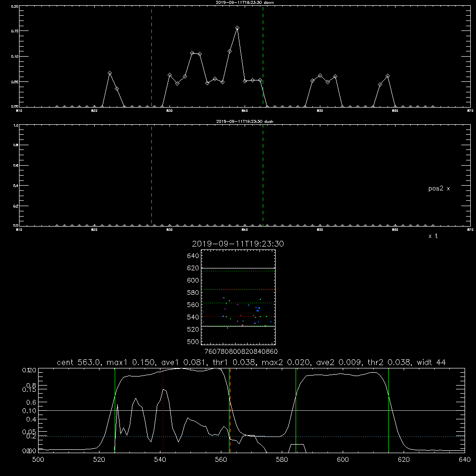Click the green vertical line at 615 in bottom plot
The image size is (476, 476).
pyautogui.click(x=388, y=410)
